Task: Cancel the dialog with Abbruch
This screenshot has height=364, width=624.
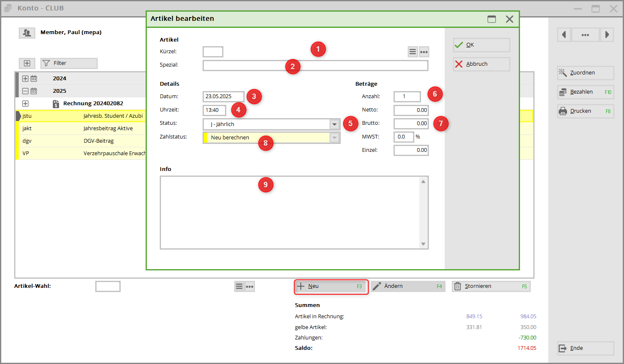Action: pyautogui.click(x=481, y=64)
